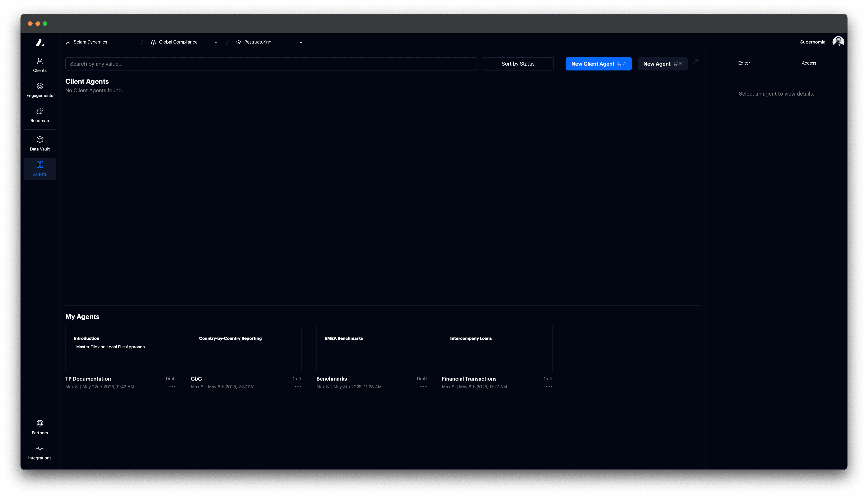
Task: Open the Sort by Status control
Action: pos(518,63)
